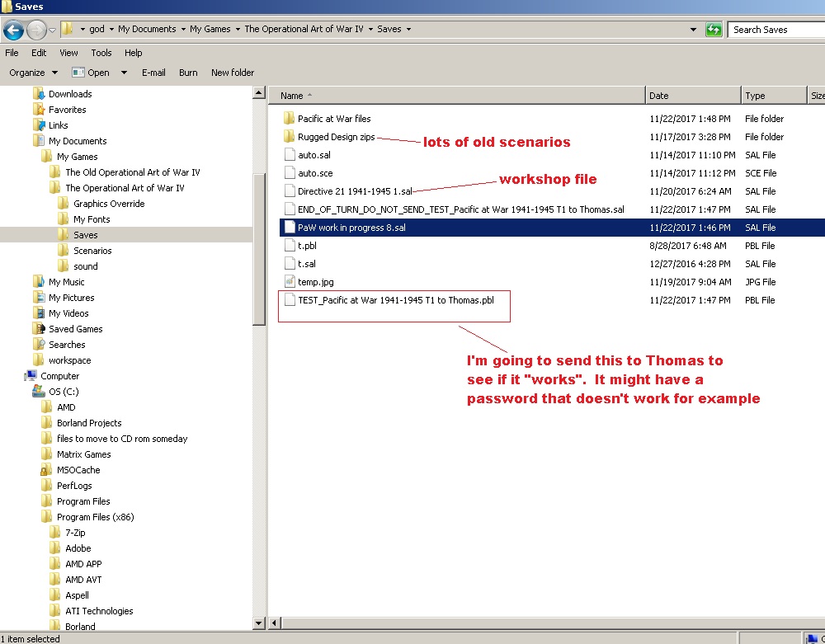Select the Program Files (x86) folder
Image resolution: width=825 pixels, height=644 pixels.
tap(95, 517)
